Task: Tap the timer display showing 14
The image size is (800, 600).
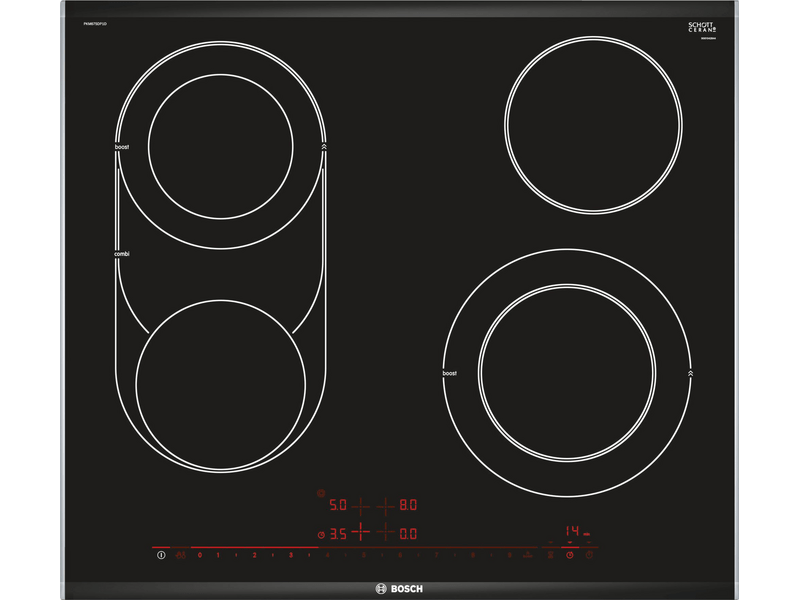Action: [571, 530]
